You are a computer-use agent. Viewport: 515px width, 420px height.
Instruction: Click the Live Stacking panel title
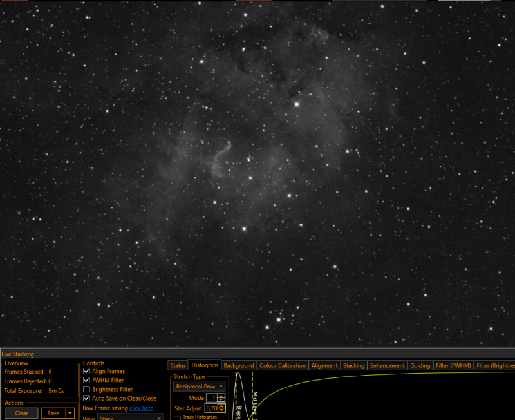(18, 354)
